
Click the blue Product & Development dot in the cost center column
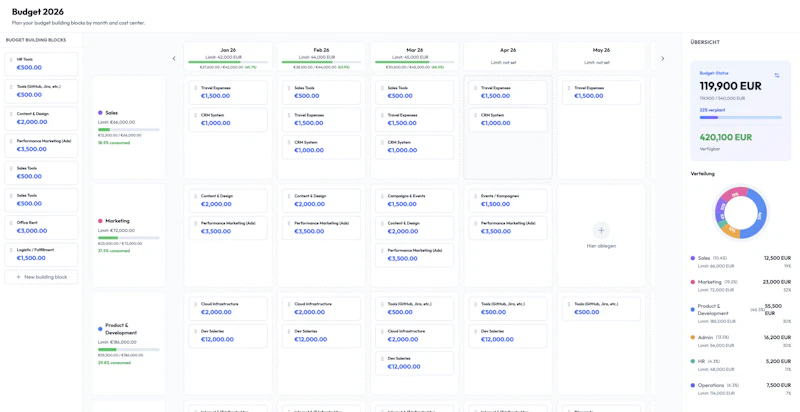(x=101, y=329)
